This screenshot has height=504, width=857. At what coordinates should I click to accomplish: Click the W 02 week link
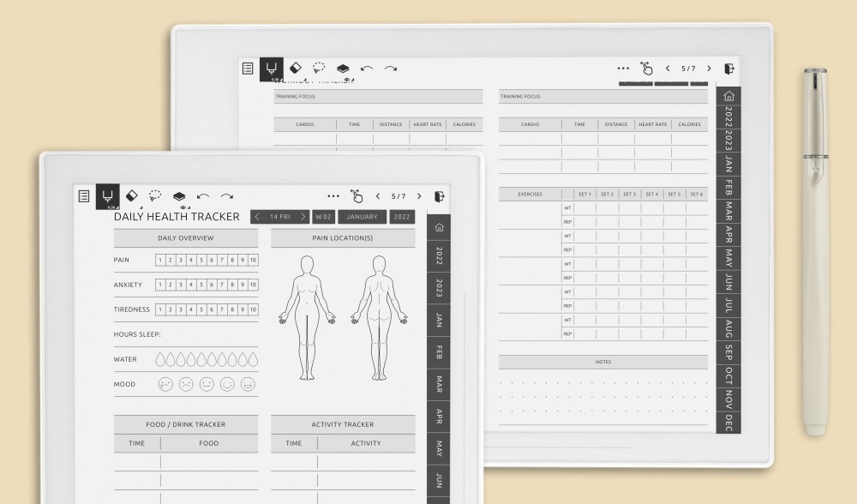[323, 217]
